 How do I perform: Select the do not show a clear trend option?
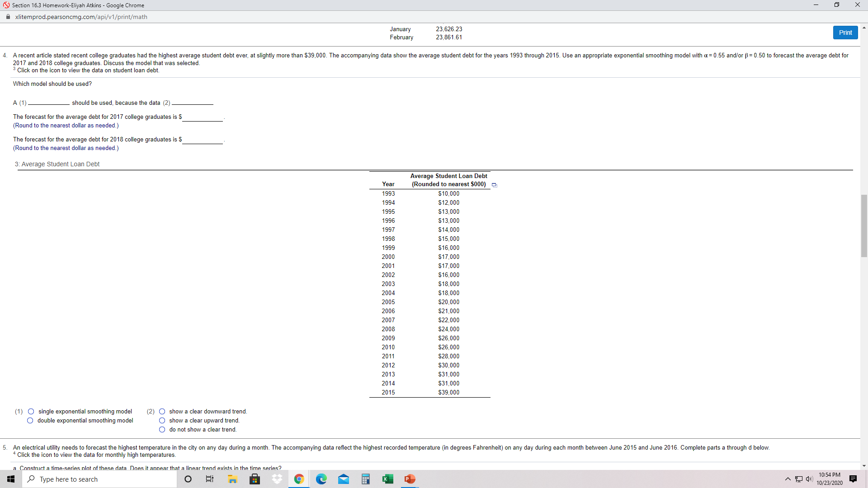tap(161, 429)
